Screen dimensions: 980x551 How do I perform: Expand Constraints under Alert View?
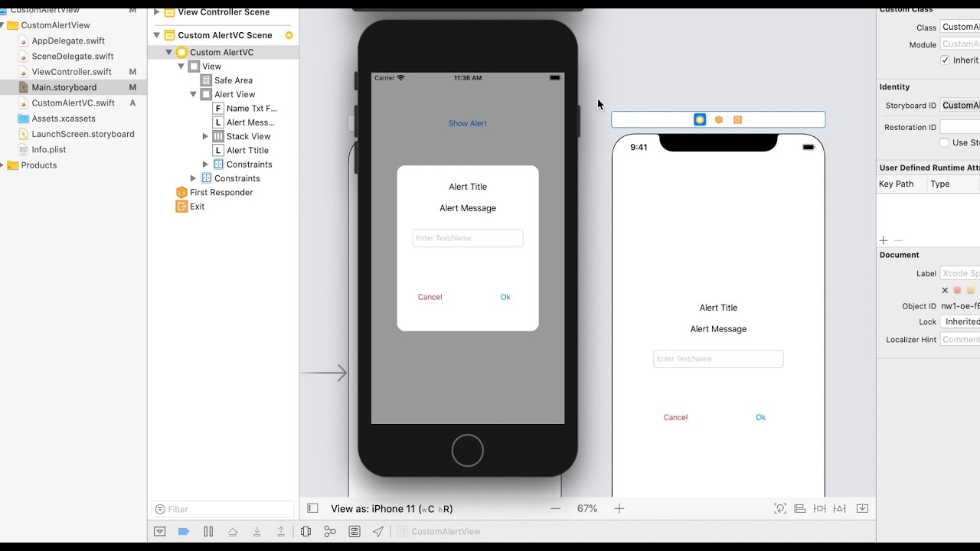[205, 165]
